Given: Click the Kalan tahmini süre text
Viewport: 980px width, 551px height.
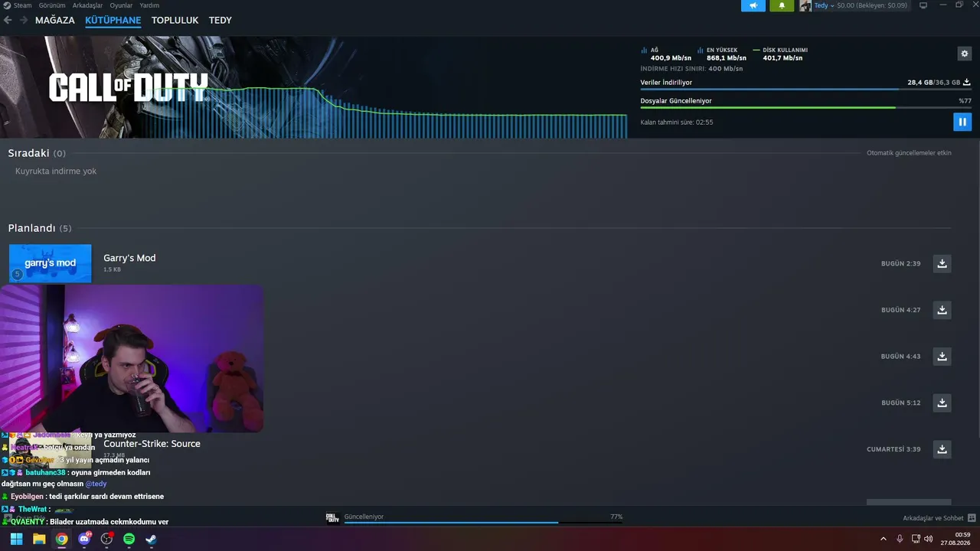Looking at the screenshot, I should pyautogui.click(x=677, y=122).
